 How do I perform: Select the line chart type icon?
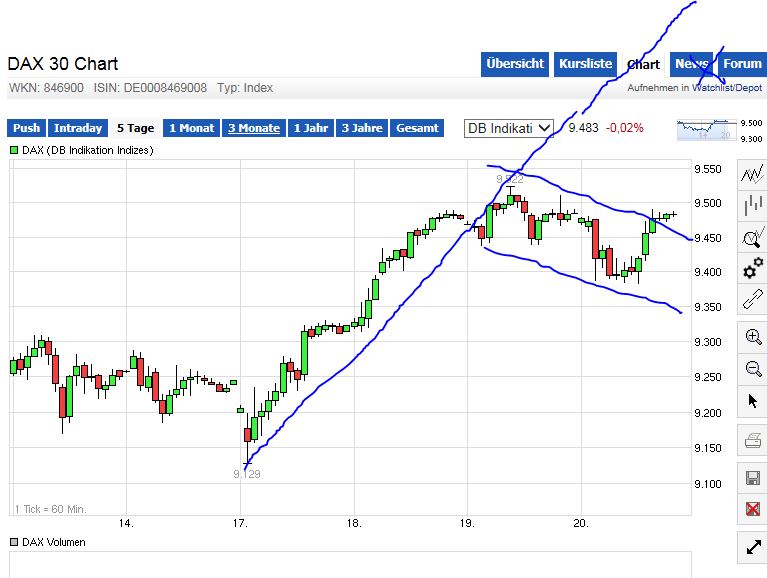tap(752, 175)
